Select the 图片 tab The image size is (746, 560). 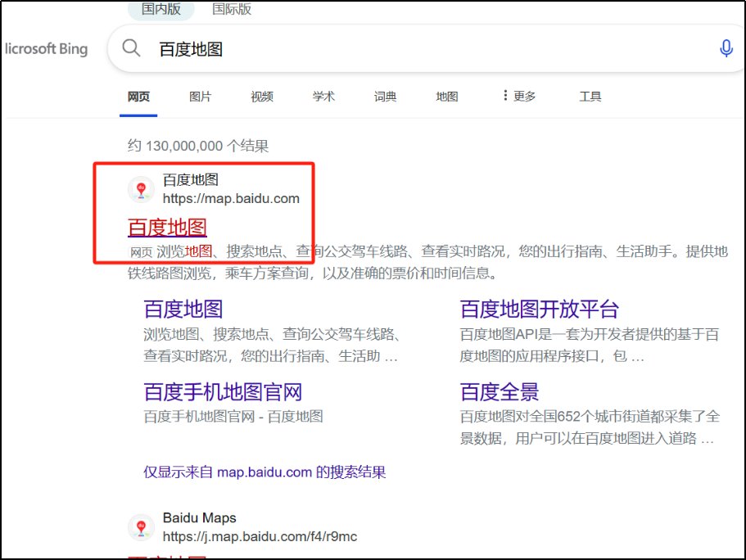[x=201, y=97]
